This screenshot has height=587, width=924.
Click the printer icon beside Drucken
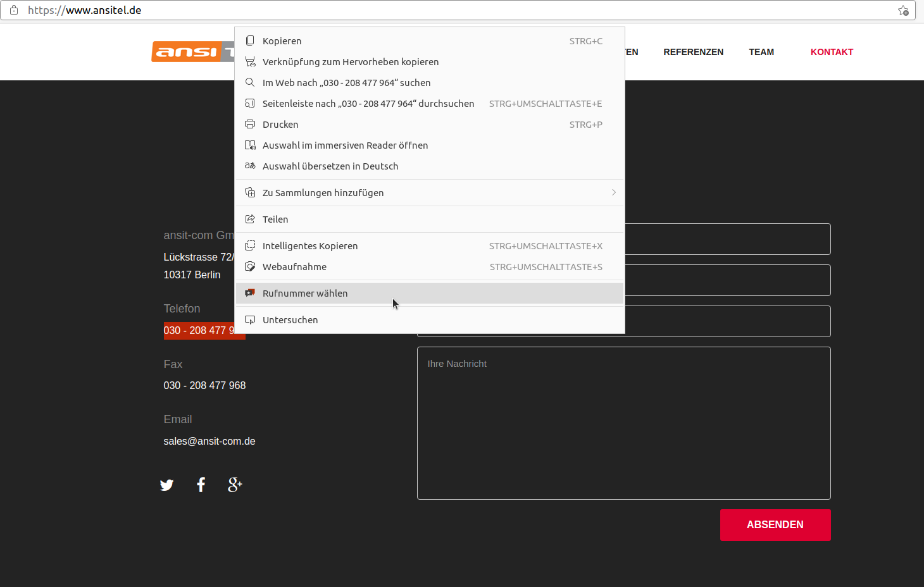coord(250,124)
